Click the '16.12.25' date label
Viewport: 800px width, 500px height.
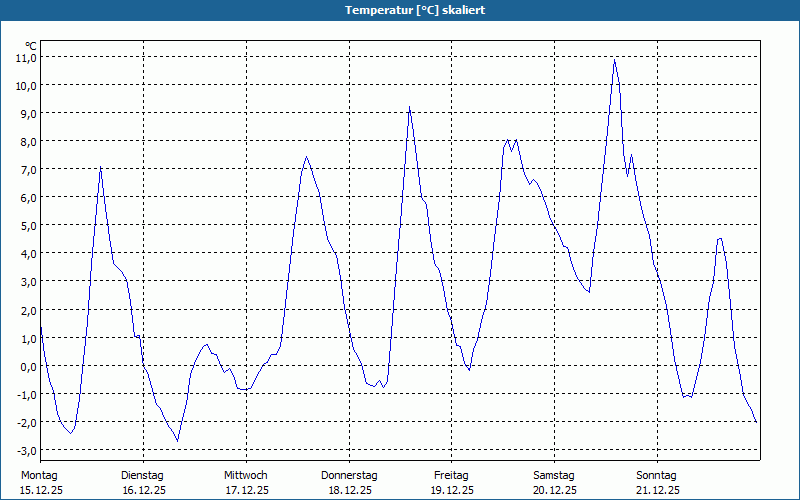144,491
